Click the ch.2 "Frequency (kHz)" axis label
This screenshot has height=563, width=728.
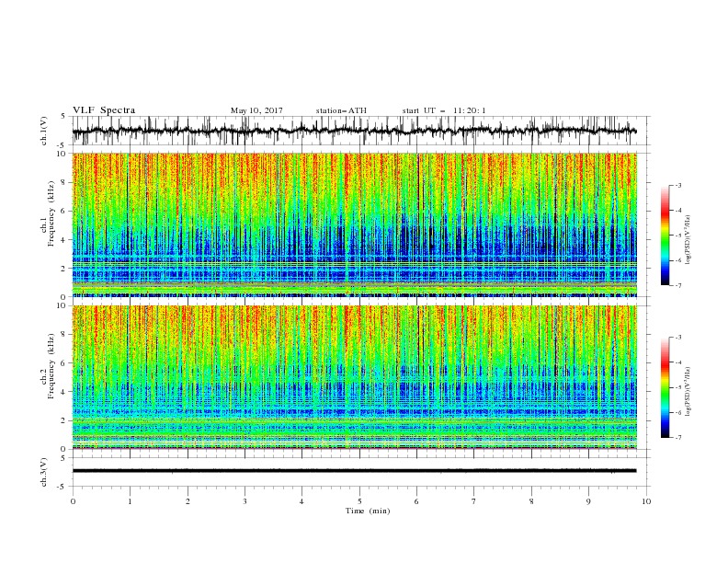tap(51, 365)
